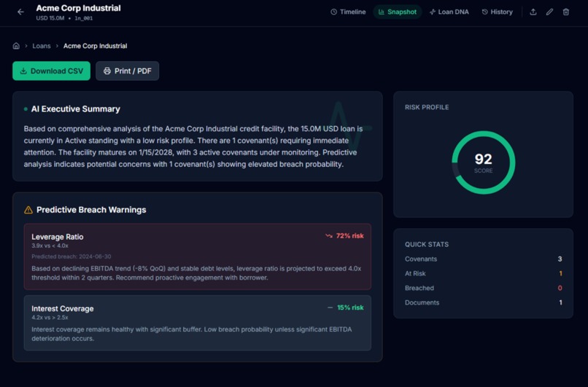Click the USD 15.0M amount in header
Screen dimensions: 588x387
pos(50,18)
